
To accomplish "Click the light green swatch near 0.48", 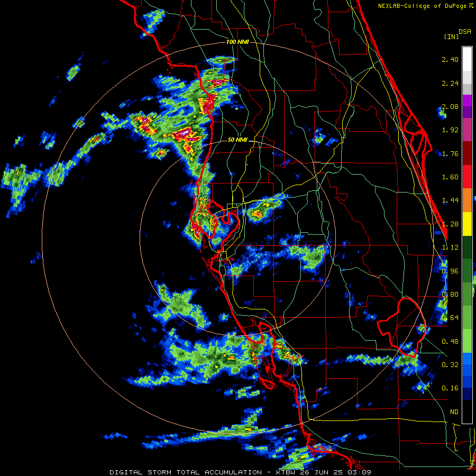I will point(467,341).
